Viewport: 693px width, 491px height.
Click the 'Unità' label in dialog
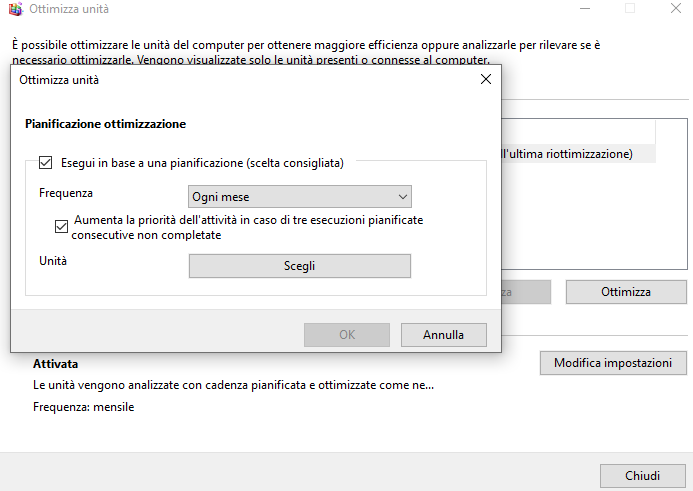(x=53, y=261)
